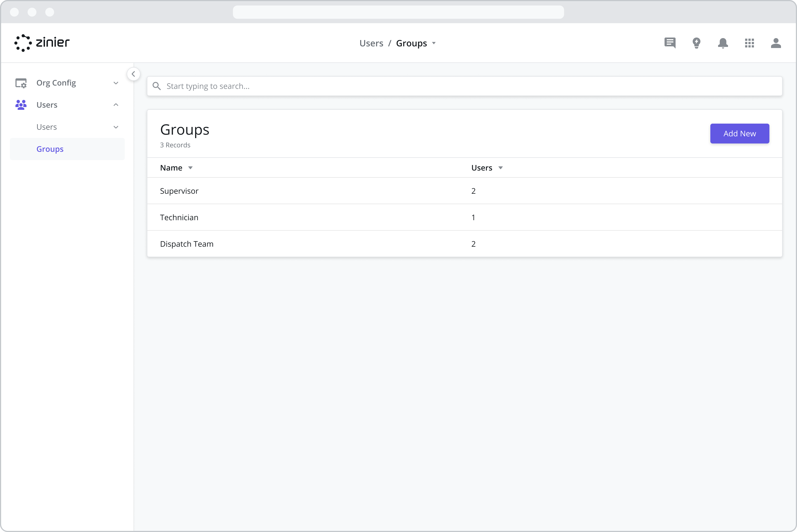Expand the Users submenu
This screenshot has width=797, height=532.
click(116, 127)
